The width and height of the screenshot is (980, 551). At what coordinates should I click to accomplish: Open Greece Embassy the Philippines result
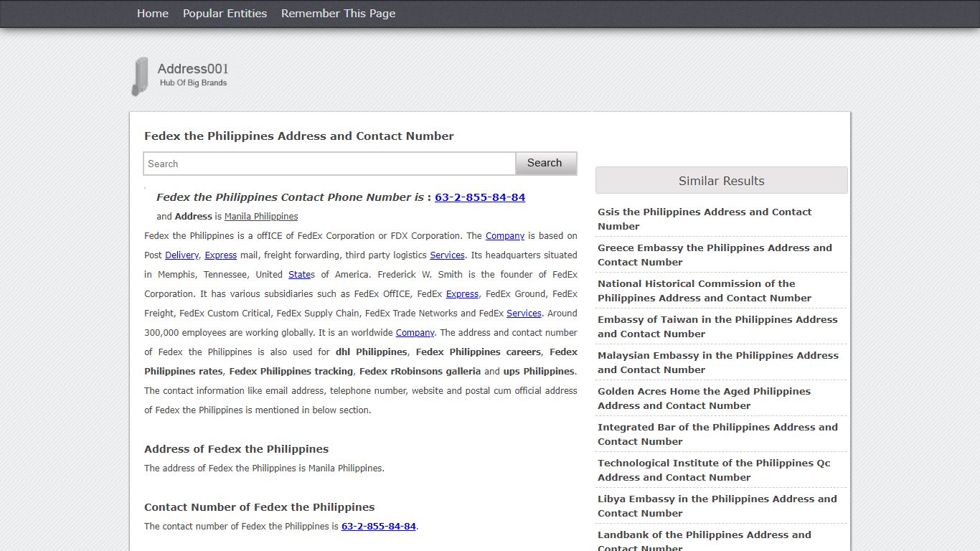(715, 255)
